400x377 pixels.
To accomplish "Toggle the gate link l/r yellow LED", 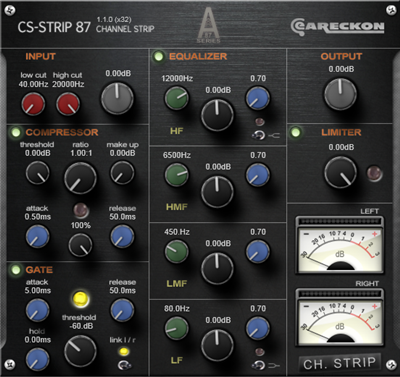I will pos(124,351).
